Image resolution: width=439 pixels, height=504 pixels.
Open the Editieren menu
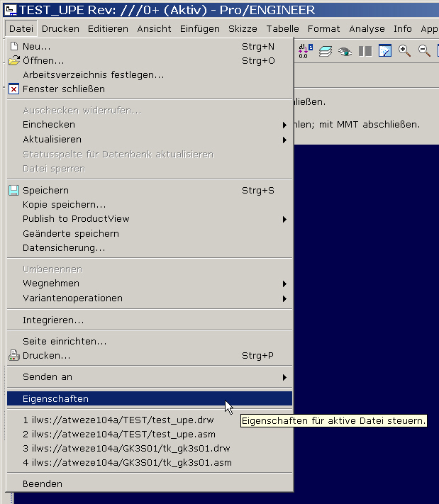[x=108, y=29]
